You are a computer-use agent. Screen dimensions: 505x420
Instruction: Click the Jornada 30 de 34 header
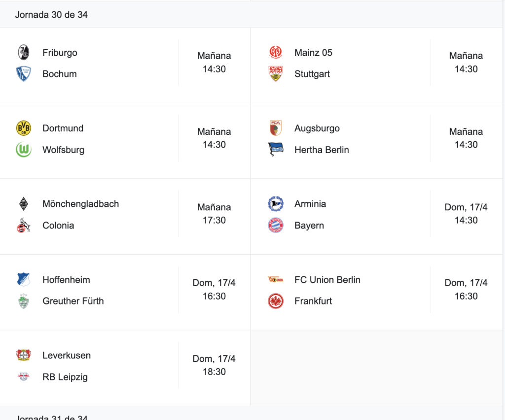[x=51, y=14]
